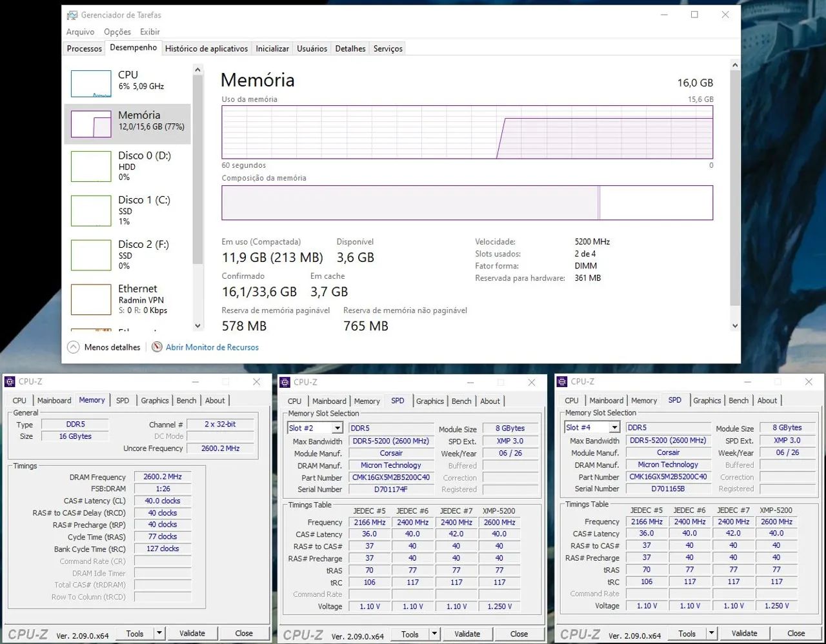The width and height of the screenshot is (826, 644).
Task: Collapse view with Menos detalhes button
Action: pos(103,347)
